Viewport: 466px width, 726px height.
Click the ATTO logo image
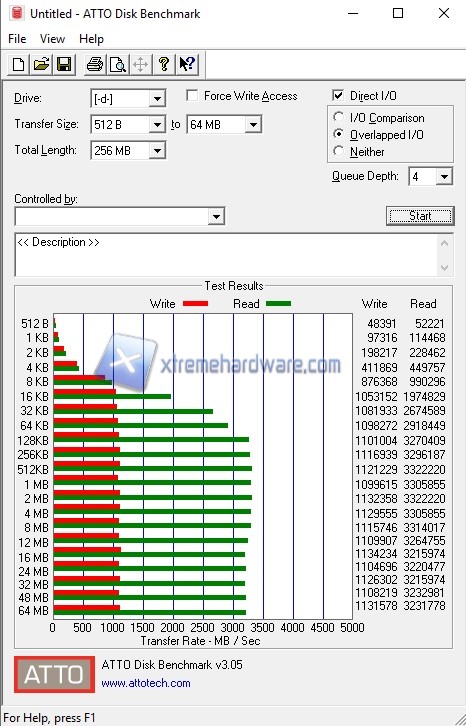(x=54, y=674)
